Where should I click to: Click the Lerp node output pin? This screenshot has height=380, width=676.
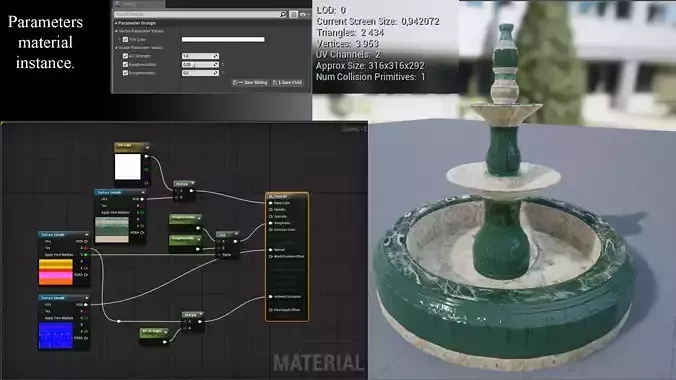(x=235, y=242)
